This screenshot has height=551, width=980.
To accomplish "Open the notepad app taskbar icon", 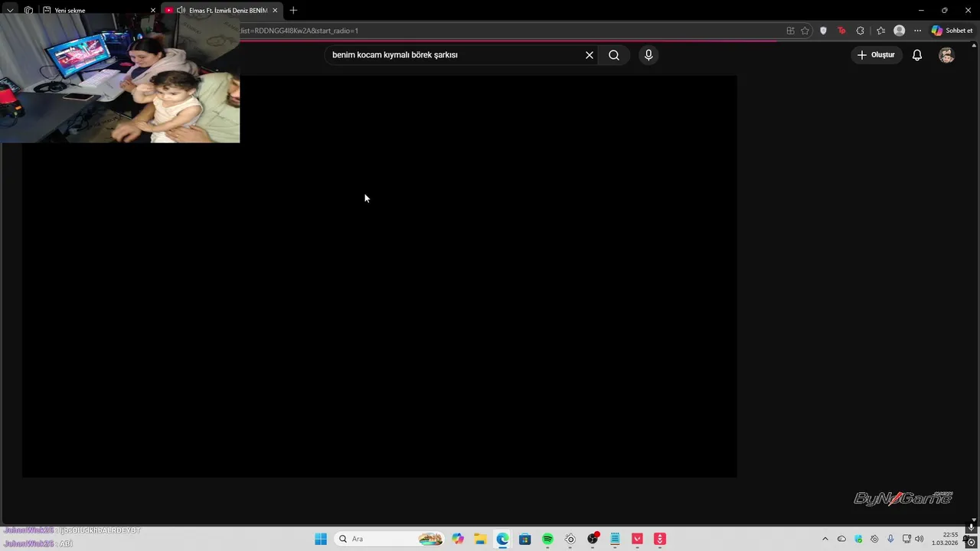I will pyautogui.click(x=615, y=539).
